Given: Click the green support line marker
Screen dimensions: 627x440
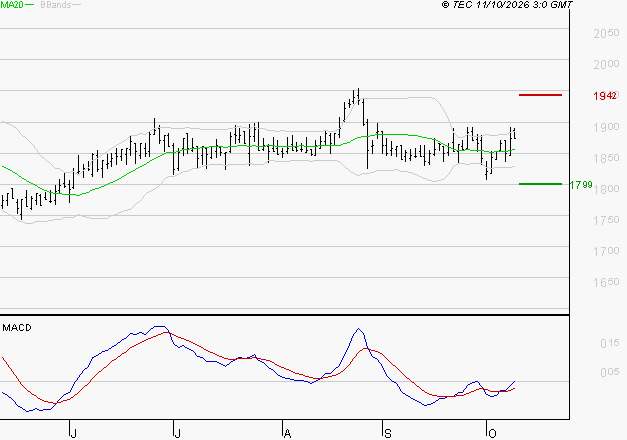Looking at the screenshot, I should tap(540, 184).
